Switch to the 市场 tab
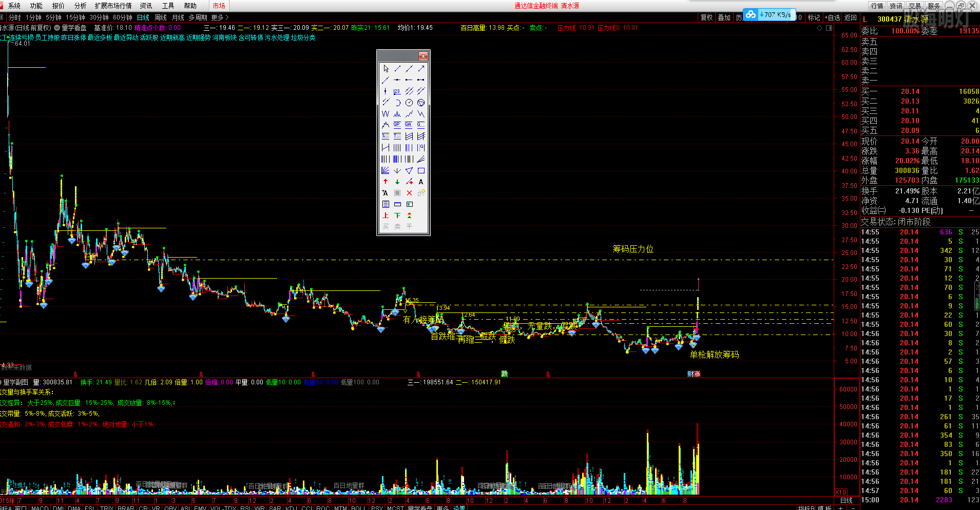The height and width of the screenshot is (510, 980). (x=219, y=6)
